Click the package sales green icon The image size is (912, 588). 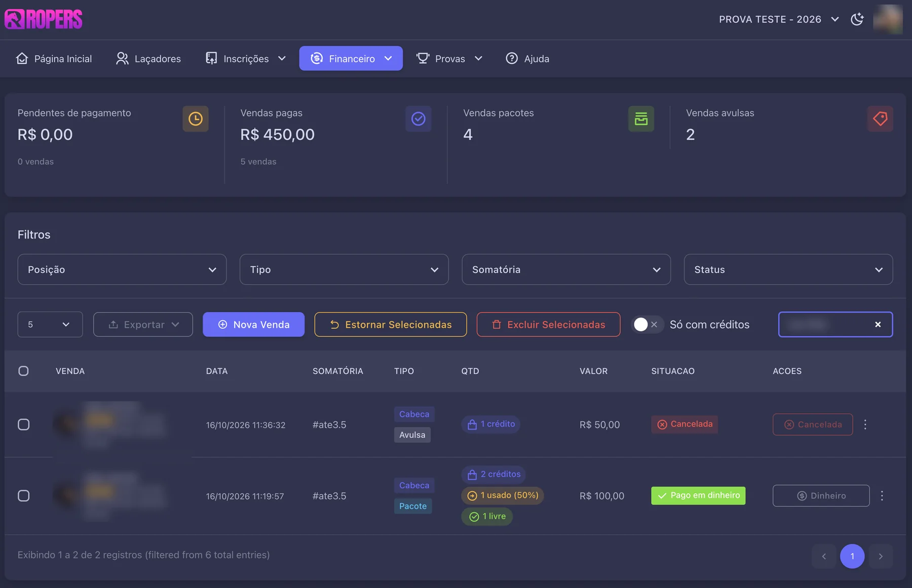pyautogui.click(x=641, y=119)
